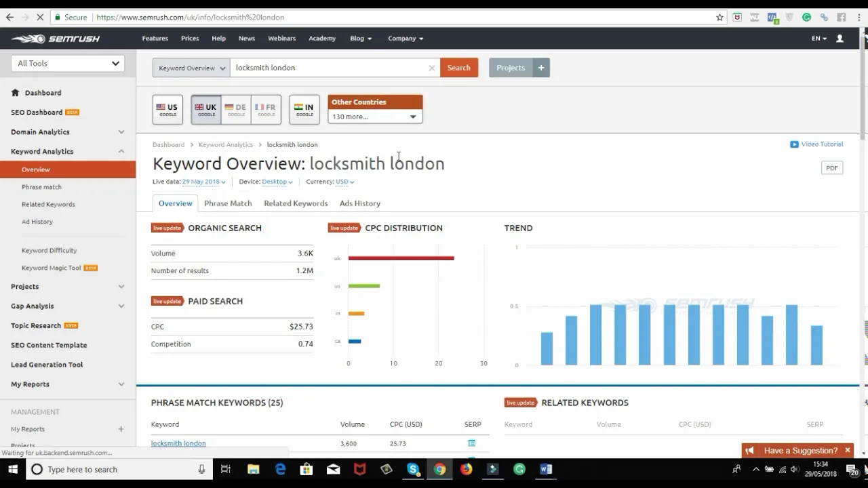Select the US Google database
The image size is (868, 488).
167,110
